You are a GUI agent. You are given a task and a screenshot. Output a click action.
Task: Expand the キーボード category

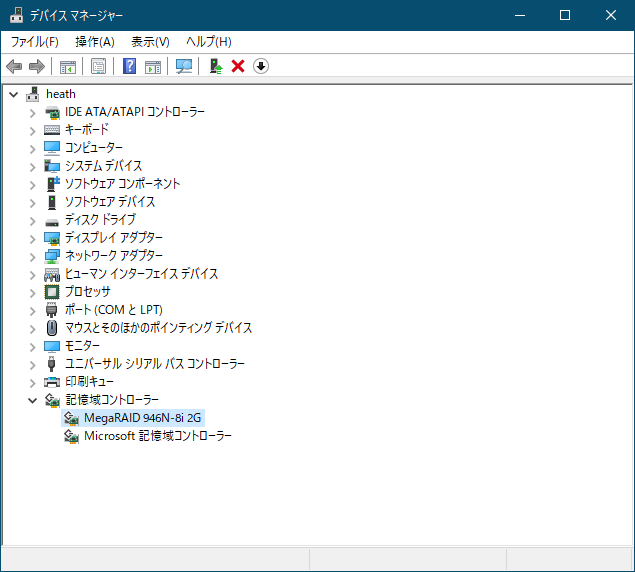point(33,131)
